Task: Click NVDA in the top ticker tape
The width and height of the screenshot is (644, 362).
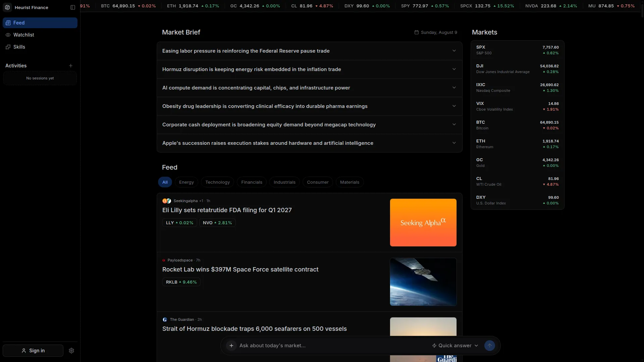Action: click(551, 6)
